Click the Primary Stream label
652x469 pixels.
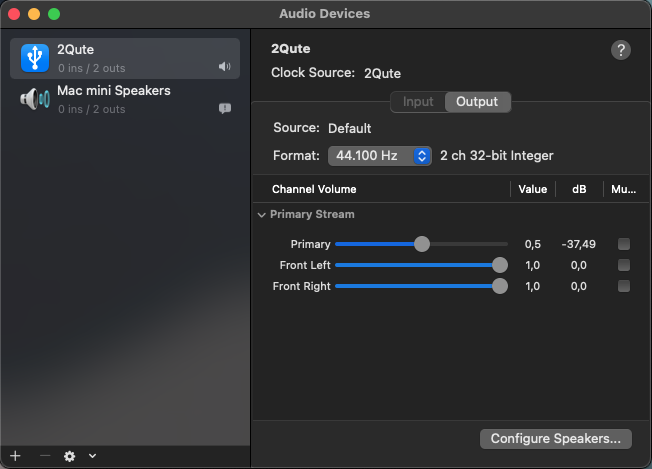click(x=312, y=215)
